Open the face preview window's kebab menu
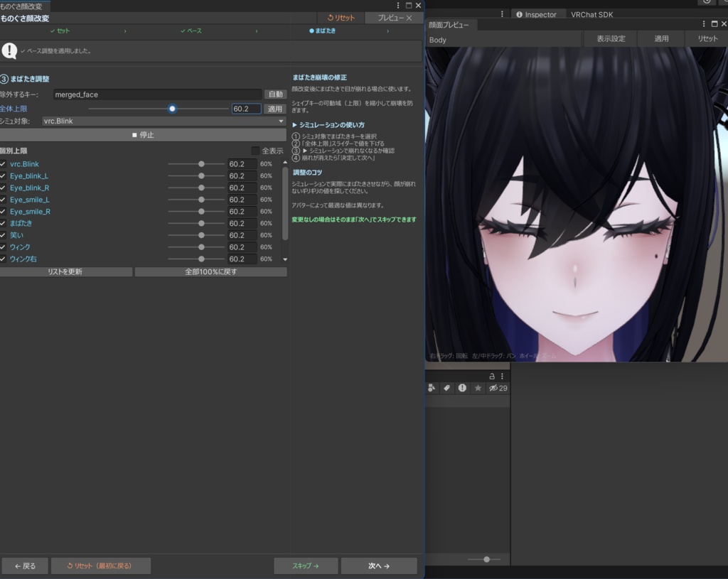728x579 pixels. coord(705,24)
